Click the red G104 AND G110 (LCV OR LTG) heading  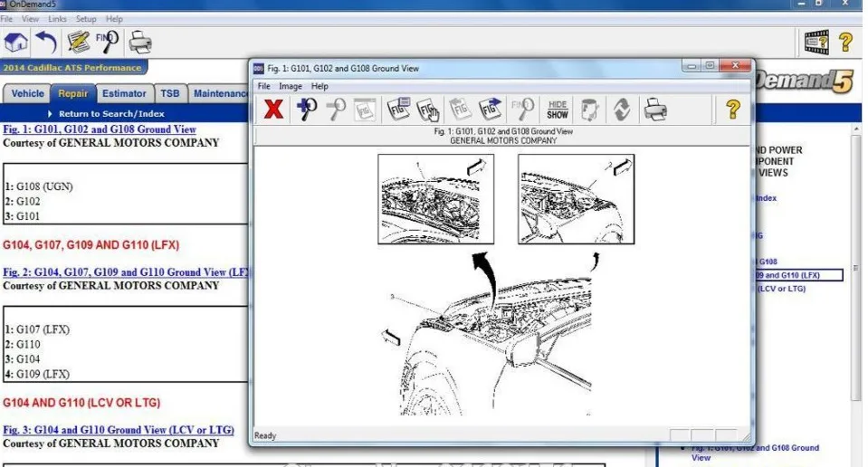[81, 403]
